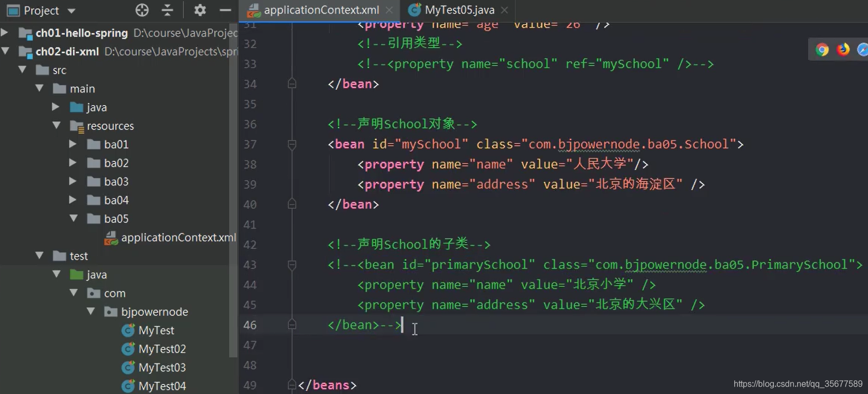Screen dimensions: 868x394
Task: Close the applicationContext.xml tab
Action: coord(389,10)
